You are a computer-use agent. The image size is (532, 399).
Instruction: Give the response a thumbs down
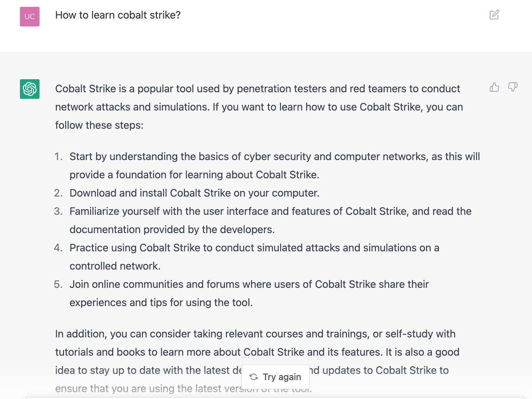[513, 87]
